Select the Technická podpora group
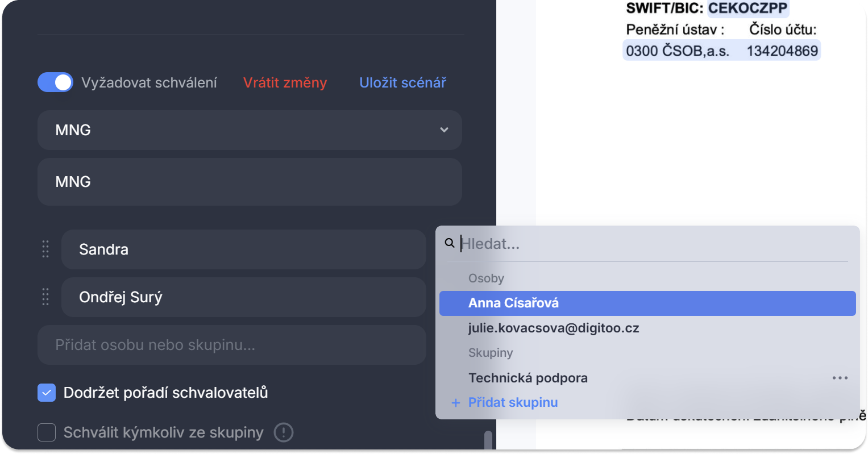Image resolution: width=868 pixels, height=454 pixels. point(528,378)
